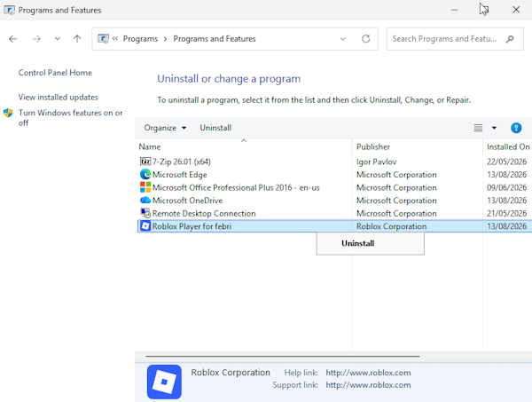Click install date 21/05/2026
The width and height of the screenshot is (532, 402).
coord(506,213)
